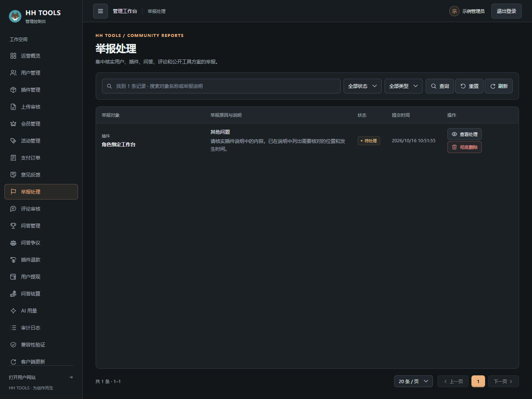Click the 角色绑定工作台 report target name

click(119, 144)
